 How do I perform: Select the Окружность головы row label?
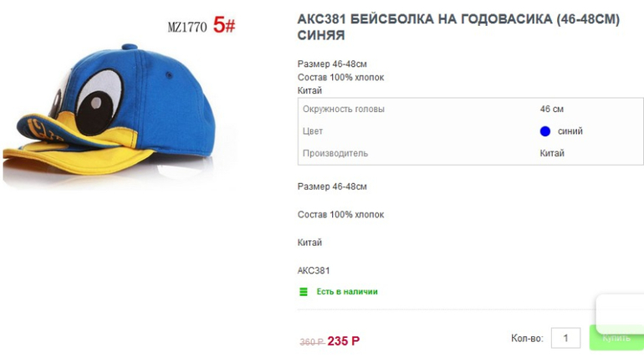point(344,110)
